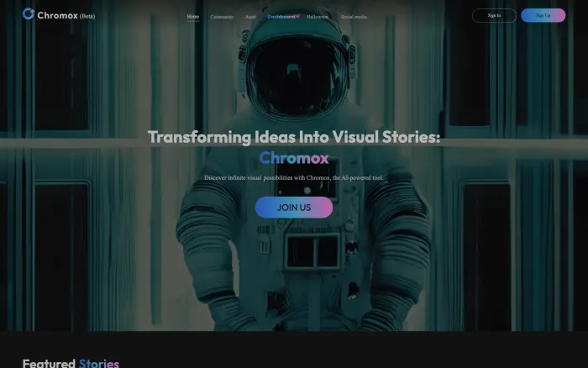Click the 'Discover infinite visual possibilities' tagline
The image size is (588, 368).
tap(294, 178)
